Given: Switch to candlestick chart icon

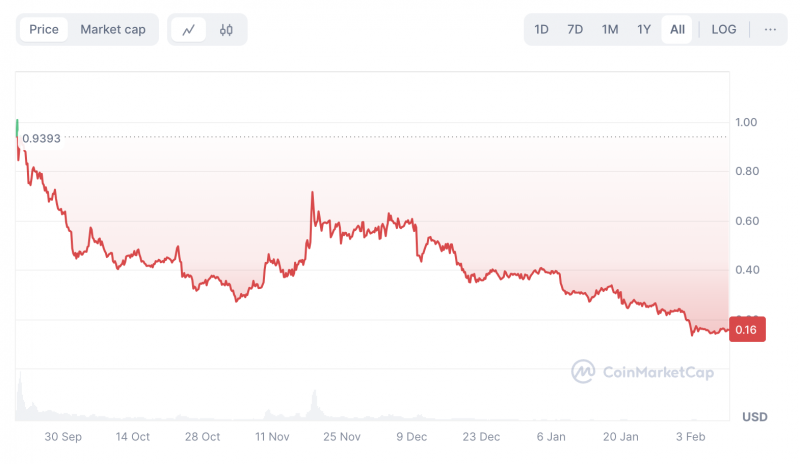Looking at the screenshot, I should 226,30.
